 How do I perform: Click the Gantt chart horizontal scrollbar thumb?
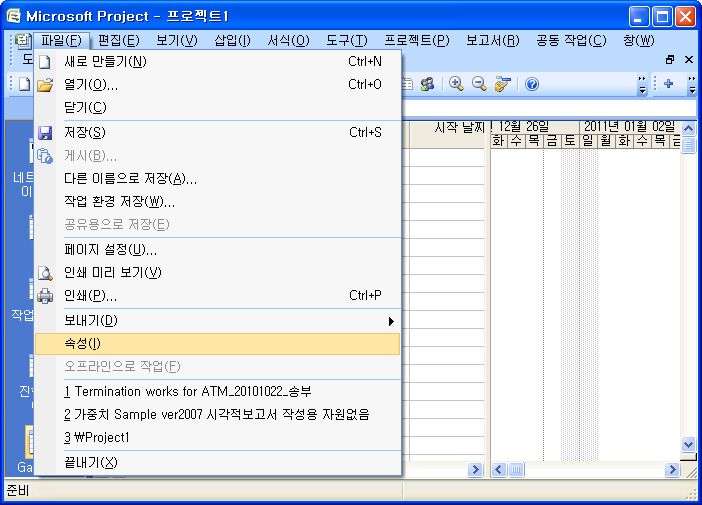(x=516, y=470)
